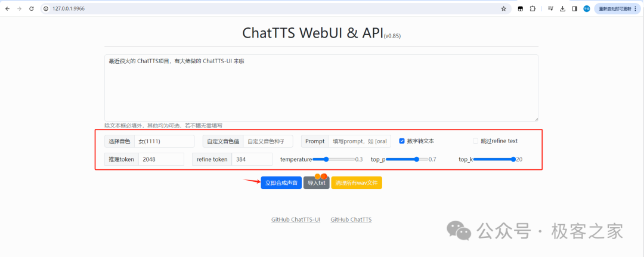Image resolution: width=644 pixels, height=257 pixels.
Task: Toggle the browser side panel icon
Action: (575, 8)
